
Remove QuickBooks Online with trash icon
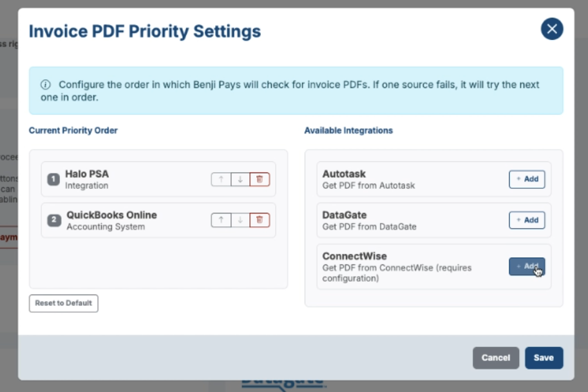click(x=260, y=220)
